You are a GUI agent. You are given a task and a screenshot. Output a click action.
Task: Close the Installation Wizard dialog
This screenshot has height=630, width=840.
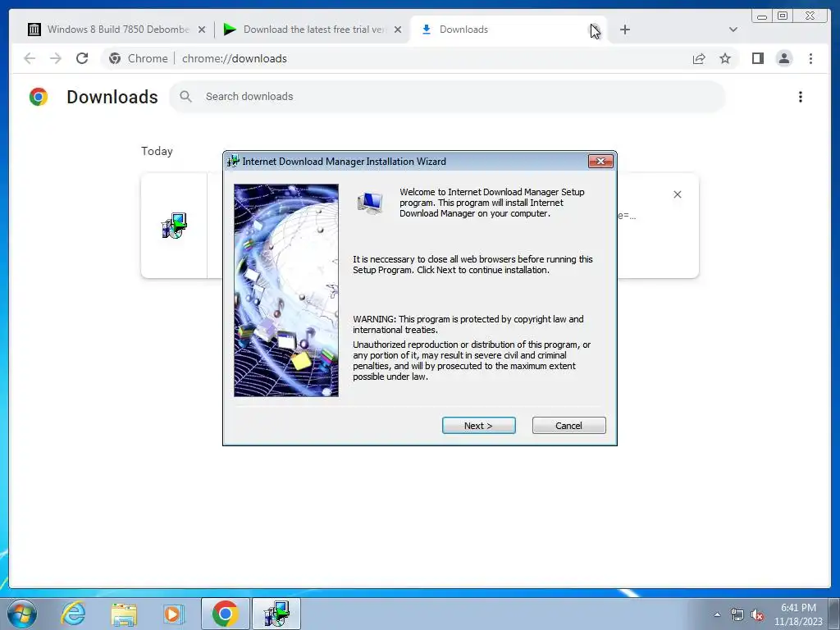[600, 162]
